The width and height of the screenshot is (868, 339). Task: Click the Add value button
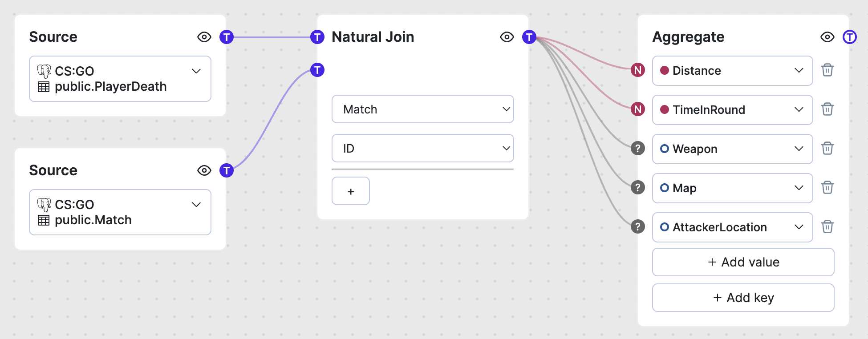point(743,262)
